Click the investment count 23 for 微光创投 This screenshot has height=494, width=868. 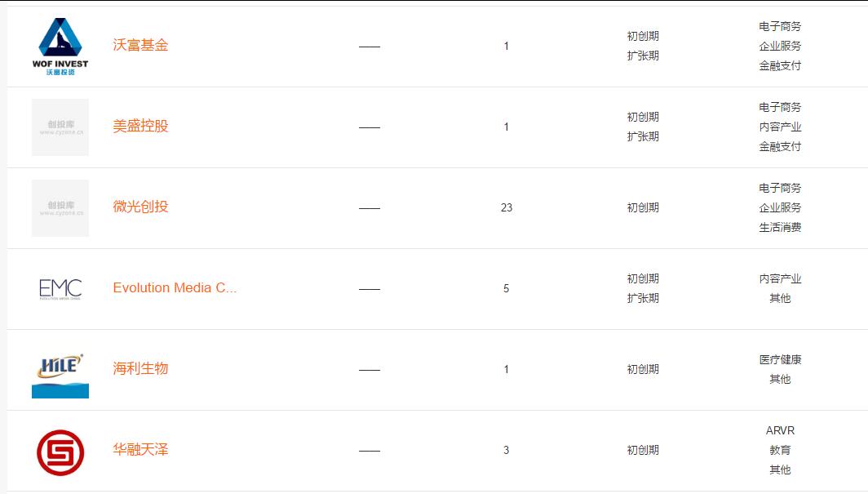507,207
